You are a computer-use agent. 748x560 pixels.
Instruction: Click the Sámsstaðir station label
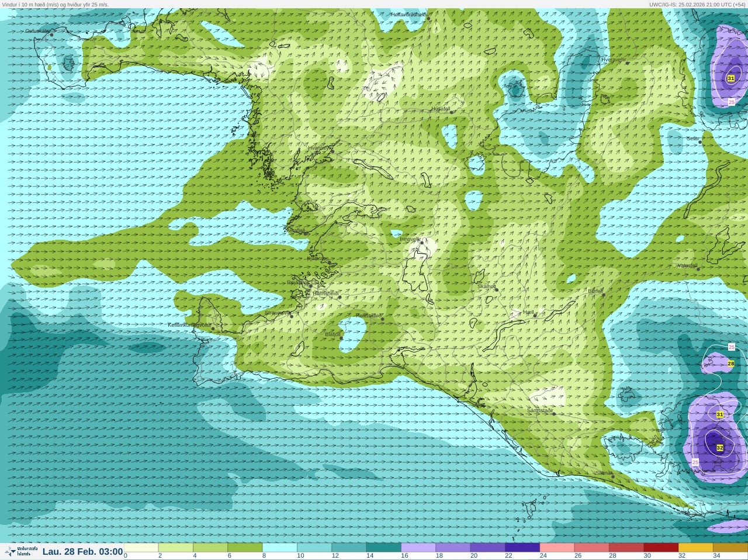pos(540,410)
